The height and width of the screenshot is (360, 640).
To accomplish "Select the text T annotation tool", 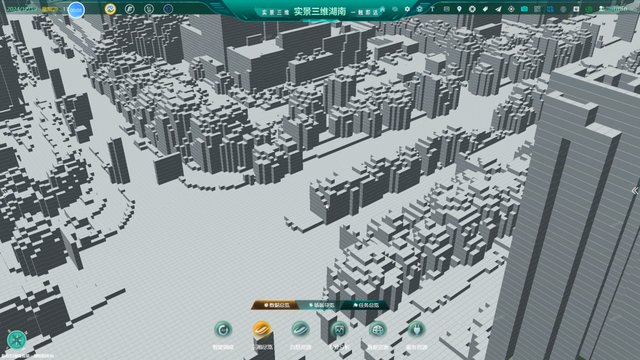I will 432,9.
